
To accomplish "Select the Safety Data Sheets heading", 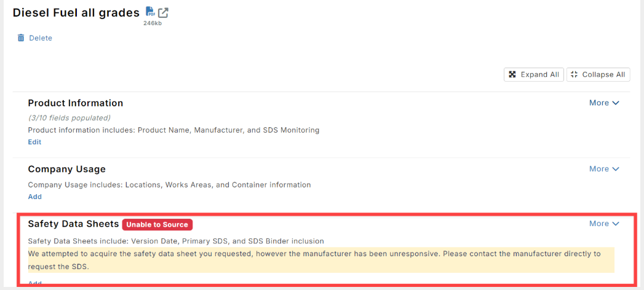I will coord(74,224).
